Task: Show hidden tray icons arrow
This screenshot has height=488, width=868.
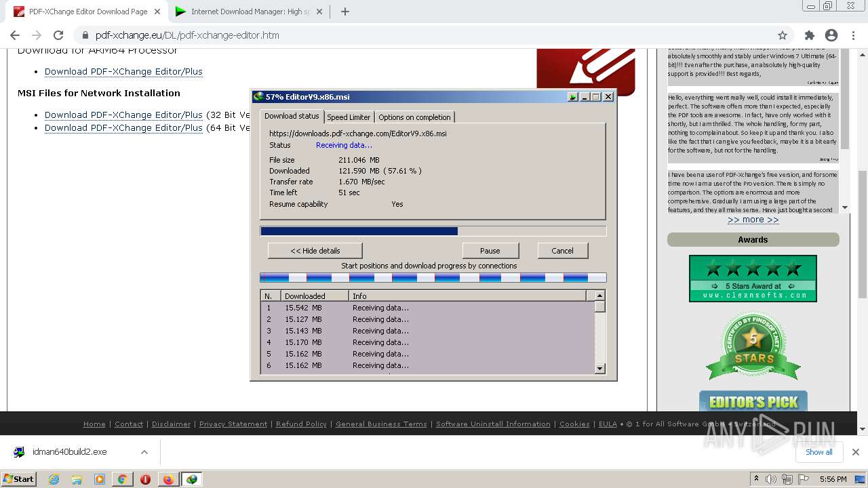Action: click(x=756, y=479)
